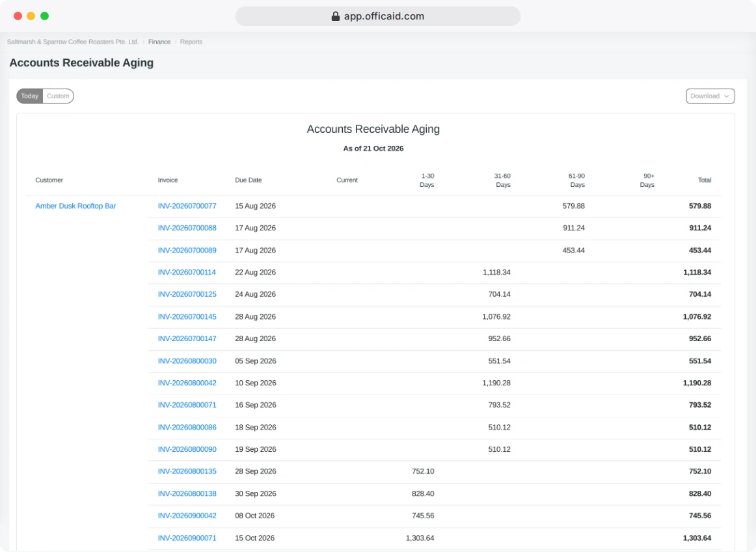Click the Total column header

(705, 180)
